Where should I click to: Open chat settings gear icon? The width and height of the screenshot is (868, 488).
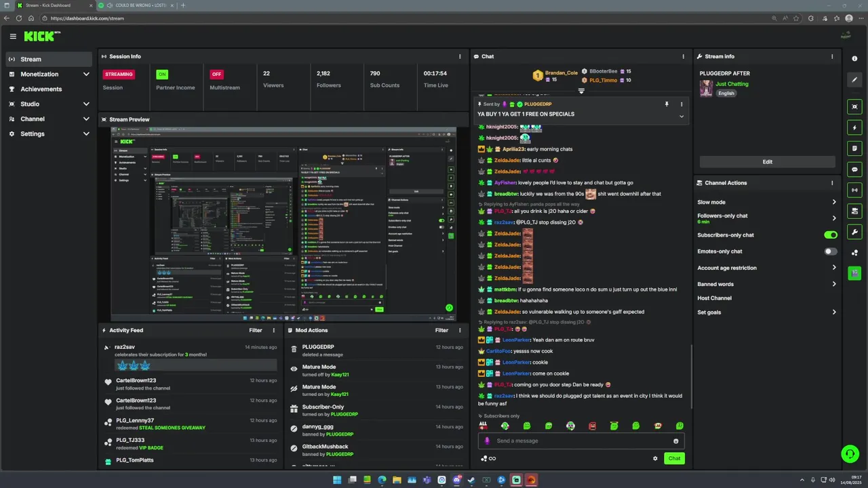[655, 458]
